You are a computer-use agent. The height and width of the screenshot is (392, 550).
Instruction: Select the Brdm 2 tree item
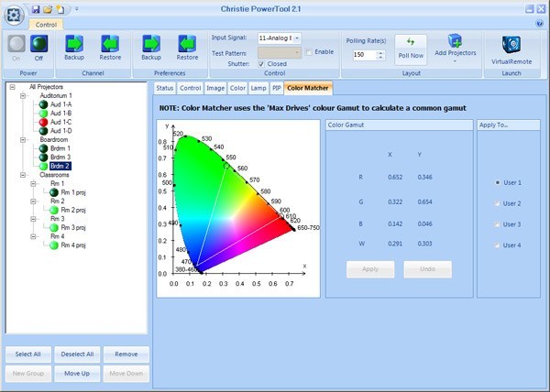coord(60,166)
